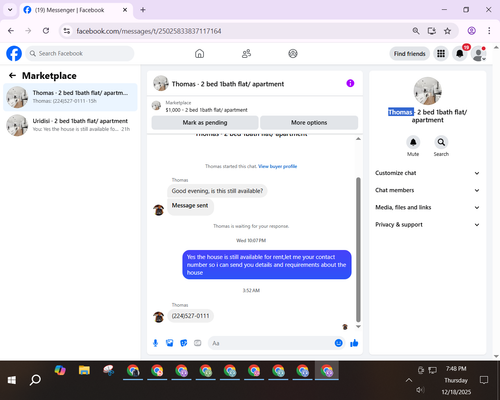
Task: Open a new browser tab
Action: [143, 10]
